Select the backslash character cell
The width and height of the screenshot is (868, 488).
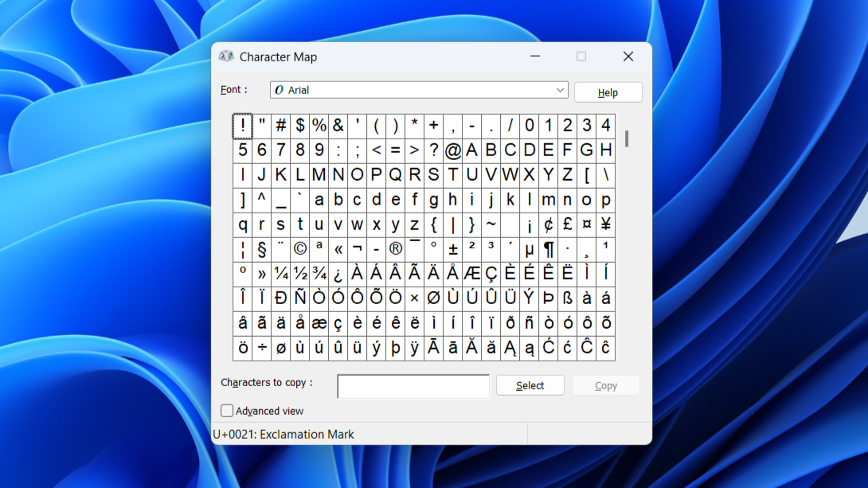pyautogui.click(x=605, y=175)
